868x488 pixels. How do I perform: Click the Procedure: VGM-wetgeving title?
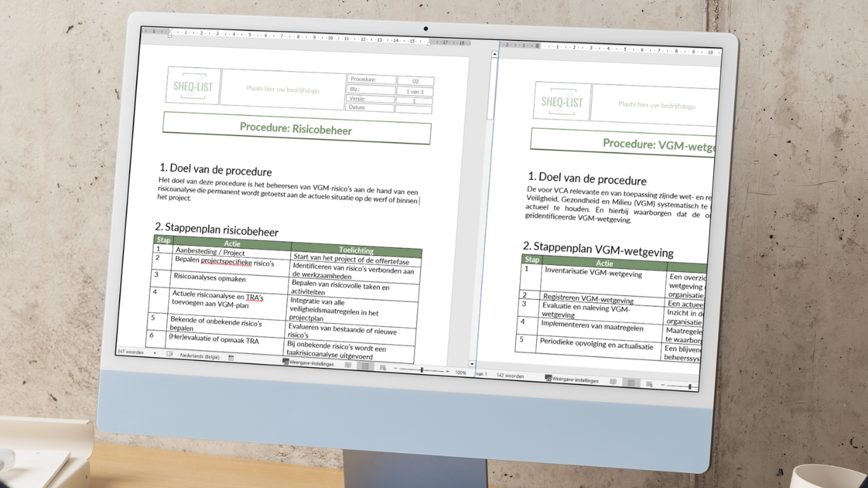pos(659,144)
